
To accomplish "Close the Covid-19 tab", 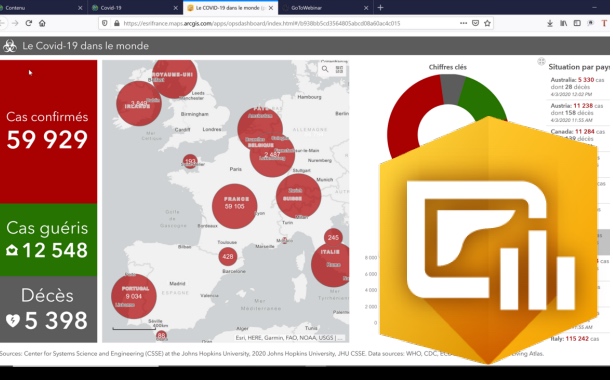I will pyautogui.click(x=176, y=8).
